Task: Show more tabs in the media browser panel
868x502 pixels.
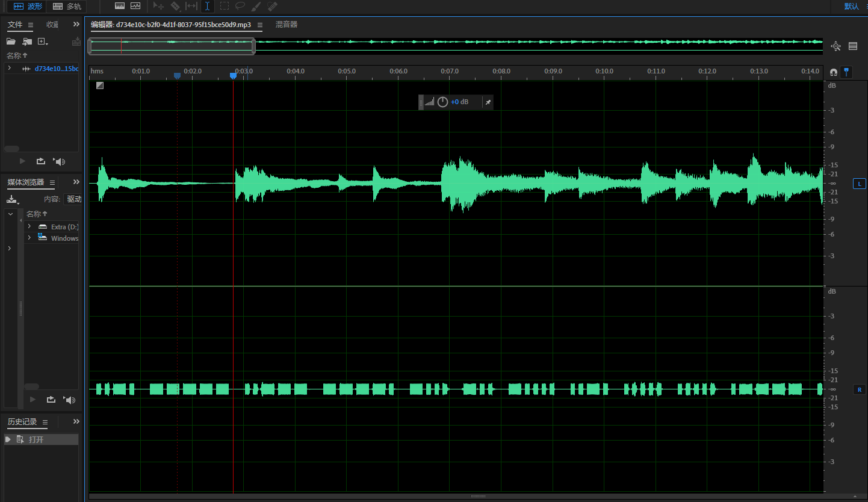Action: pos(76,182)
